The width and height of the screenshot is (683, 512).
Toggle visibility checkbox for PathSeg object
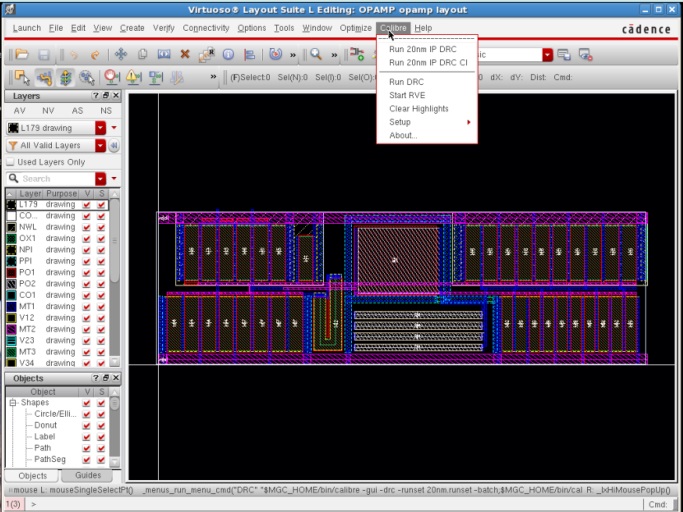(x=86, y=459)
